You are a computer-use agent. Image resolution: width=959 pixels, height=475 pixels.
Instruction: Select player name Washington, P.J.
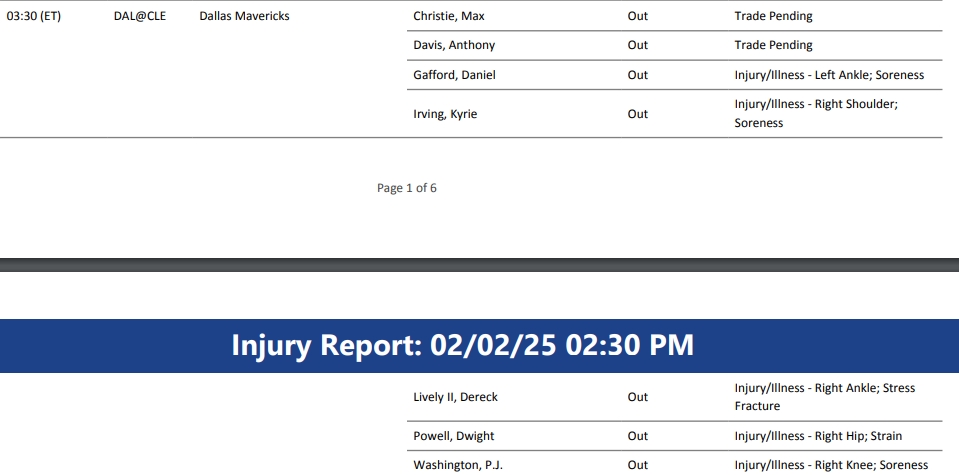pos(458,465)
